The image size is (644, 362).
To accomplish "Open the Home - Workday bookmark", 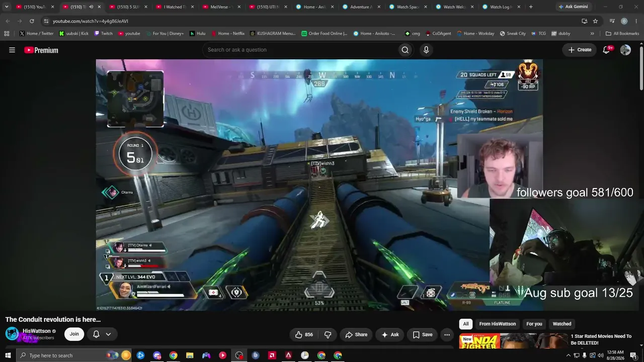I will [475, 34].
